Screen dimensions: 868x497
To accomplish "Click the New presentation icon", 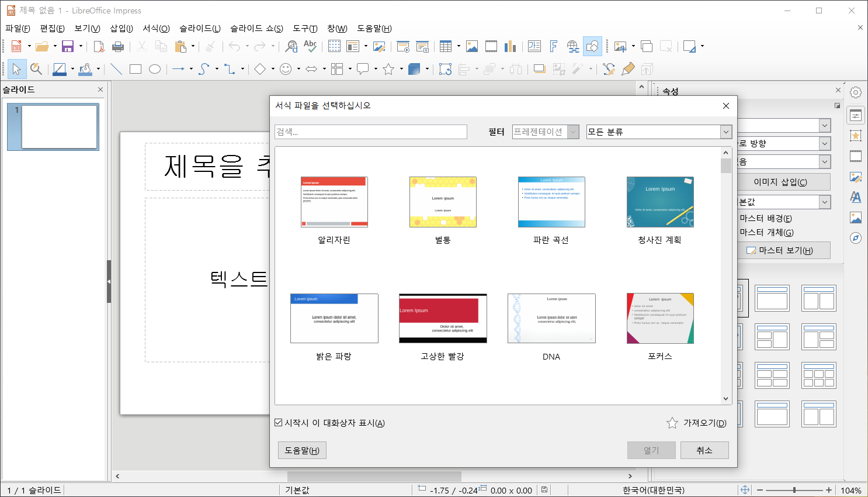I will coord(16,46).
